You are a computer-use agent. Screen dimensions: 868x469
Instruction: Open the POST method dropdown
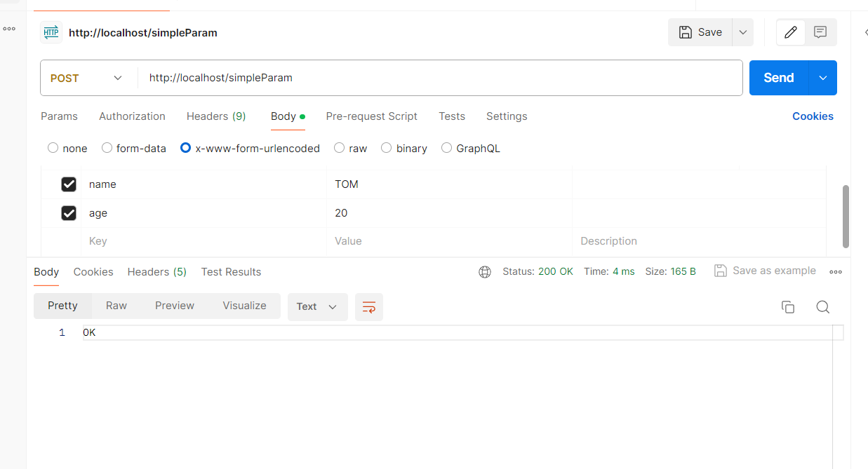coord(87,78)
